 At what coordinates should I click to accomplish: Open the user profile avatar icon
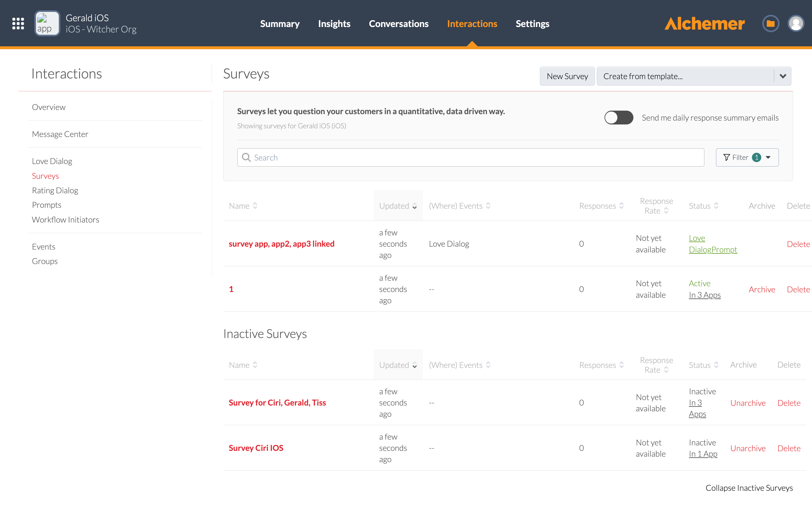[x=796, y=23]
